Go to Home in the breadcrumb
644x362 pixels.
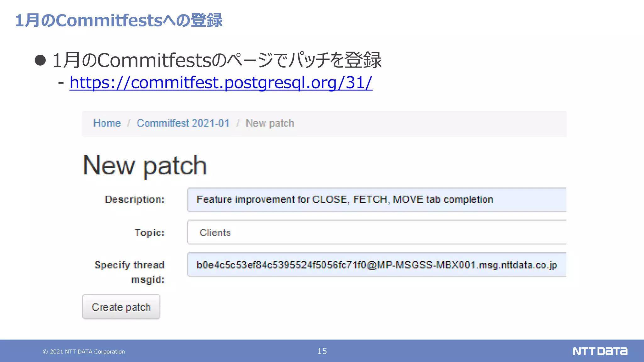(x=107, y=123)
